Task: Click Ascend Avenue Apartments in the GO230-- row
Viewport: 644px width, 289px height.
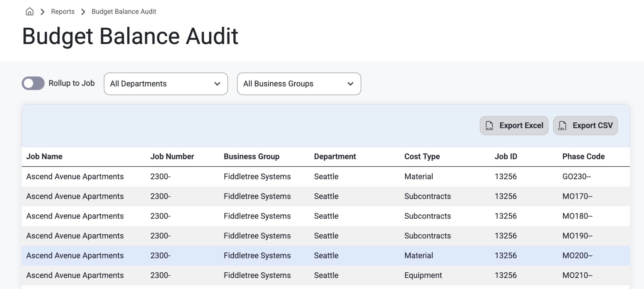Action: click(x=75, y=176)
